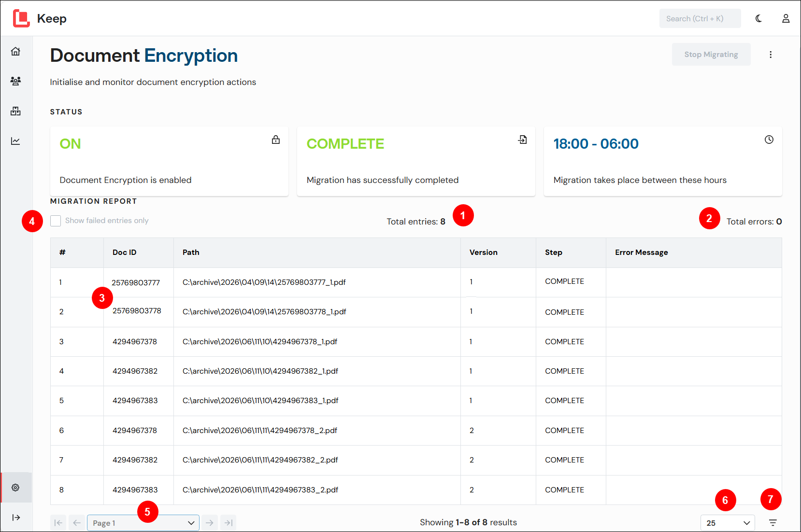The width and height of the screenshot is (801, 532).
Task: Open the user profile icon
Action: tap(786, 18)
